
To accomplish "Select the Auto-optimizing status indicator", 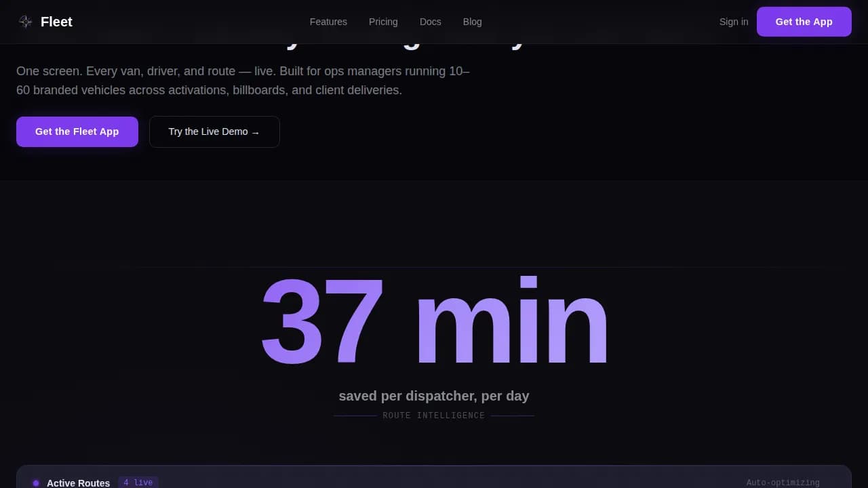I will (x=783, y=482).
